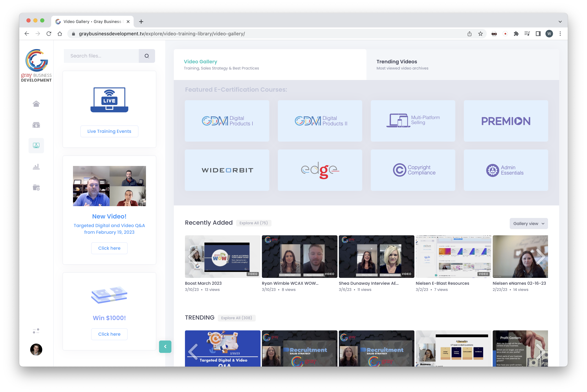Screen dimensions: 587x392
Task: Open the GDM Digital Products II course
Action: pos(320,121)
